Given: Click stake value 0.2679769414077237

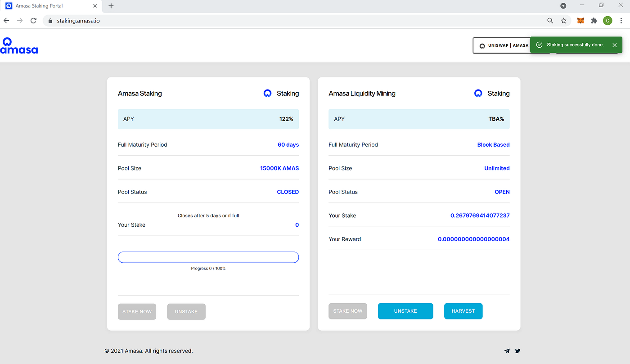Looking at the screenshot, I should tap(480, 216).
